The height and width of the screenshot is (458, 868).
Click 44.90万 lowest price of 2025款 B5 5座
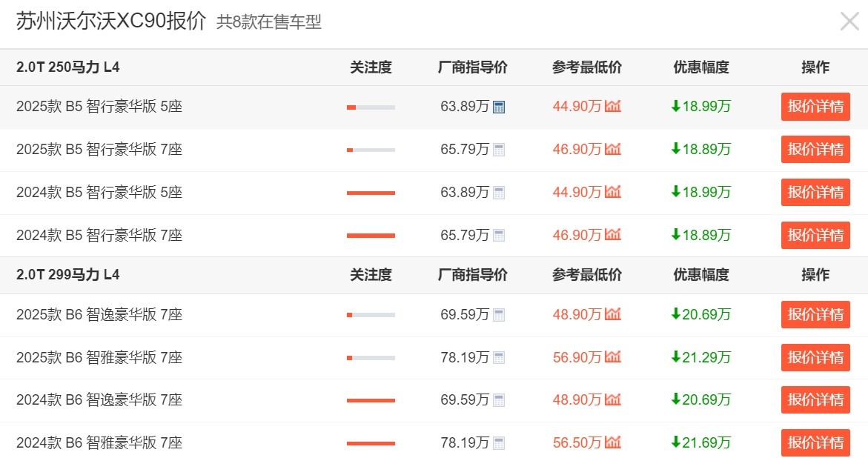(x=577, y=106)
